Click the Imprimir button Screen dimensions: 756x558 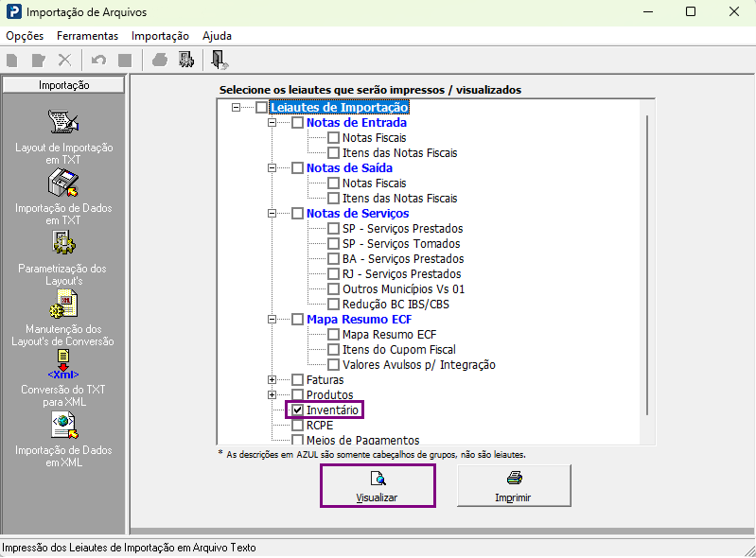[514, 485]
